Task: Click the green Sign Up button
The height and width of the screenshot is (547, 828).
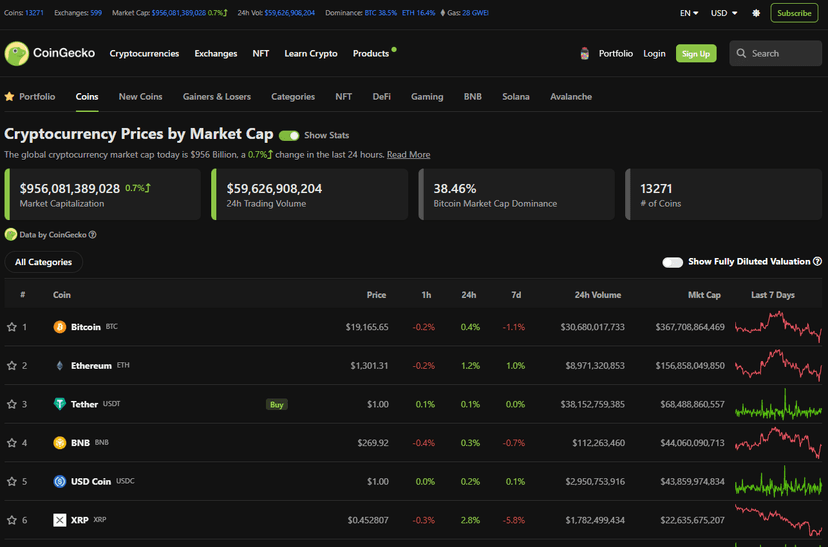Action: (696, 53)
